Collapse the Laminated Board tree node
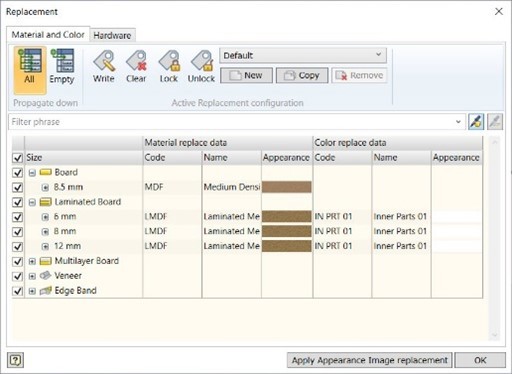 (x=32, y=202)
